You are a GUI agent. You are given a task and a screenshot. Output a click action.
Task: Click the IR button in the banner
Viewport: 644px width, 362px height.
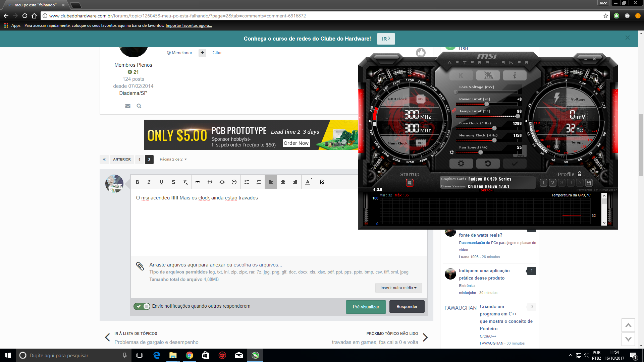tap(386, 39)
